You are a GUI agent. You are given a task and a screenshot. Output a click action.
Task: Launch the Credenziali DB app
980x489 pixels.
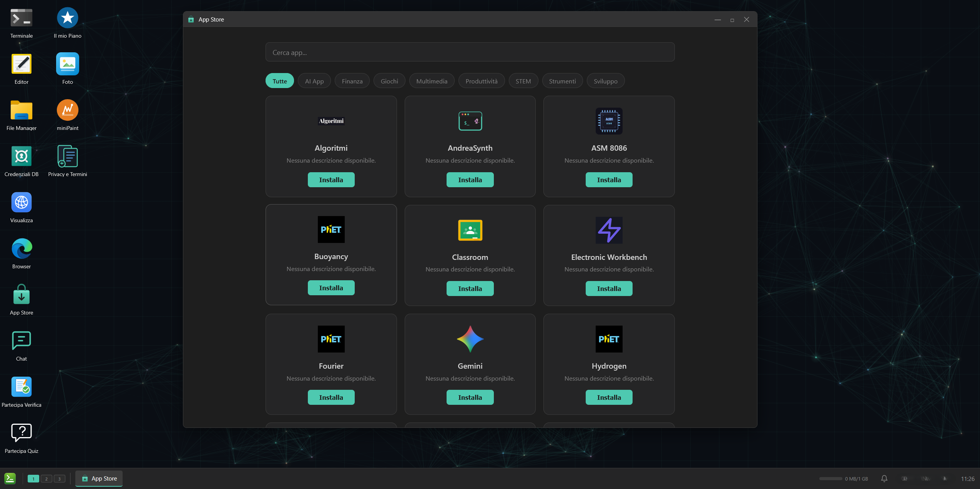(21, 156)
